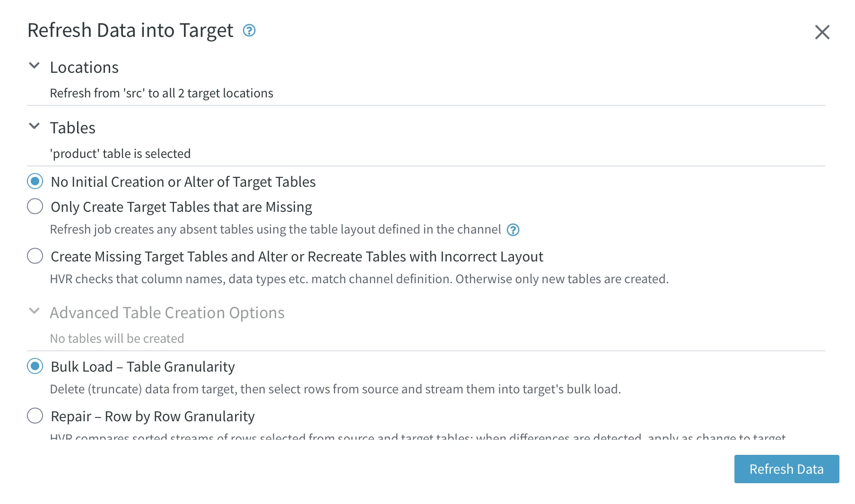Click the X to dismiss the dialog
The height and width of the screenshot is (504, 855).
[822, 32]
